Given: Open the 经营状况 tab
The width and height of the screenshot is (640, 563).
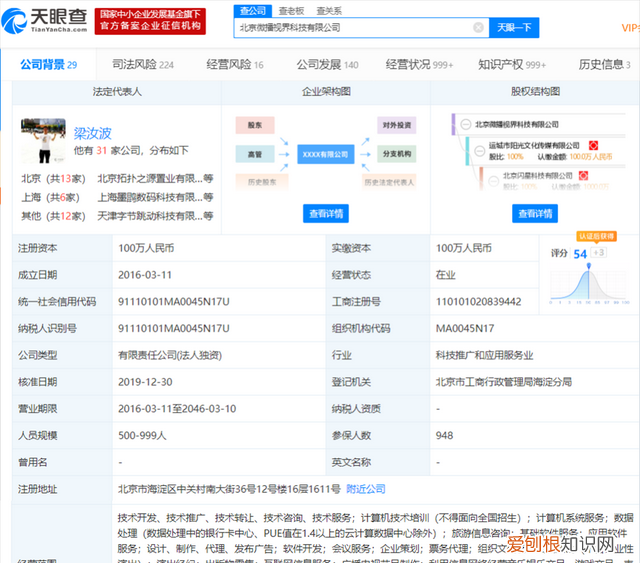Looking at the screenshot, I should point(419,65).
